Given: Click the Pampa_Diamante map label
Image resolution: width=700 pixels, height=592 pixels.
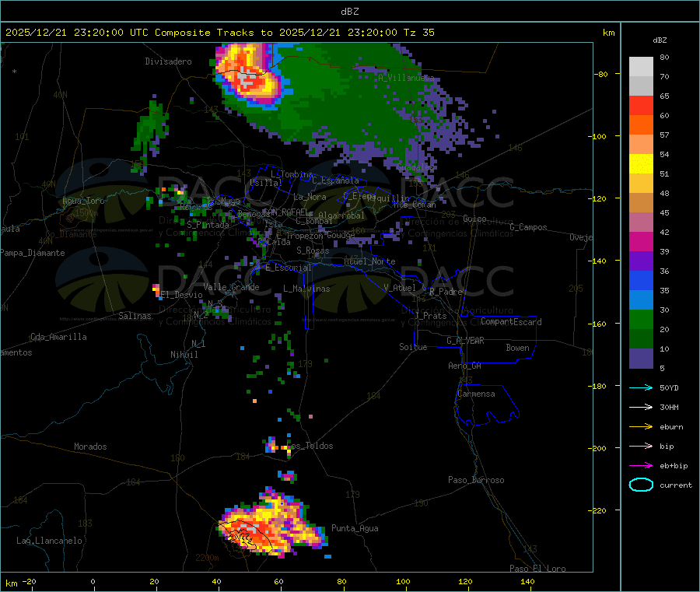Looking at the screenshot, I should coord(32,253).
